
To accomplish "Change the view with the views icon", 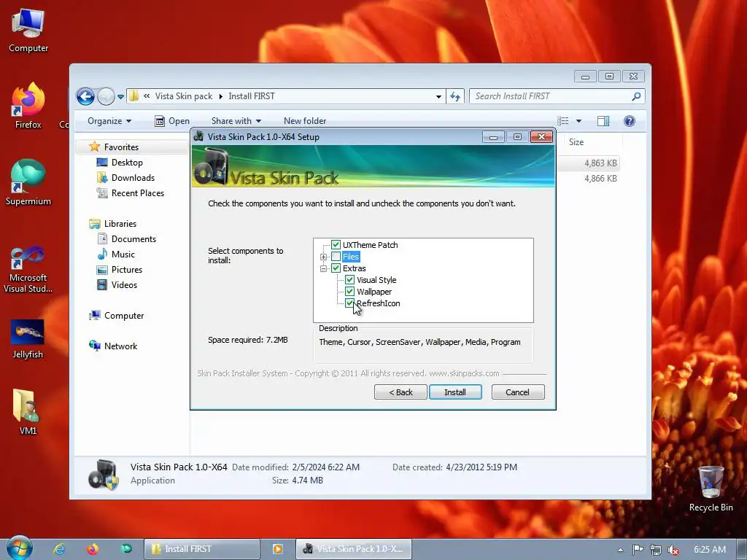I will (563, 121).
